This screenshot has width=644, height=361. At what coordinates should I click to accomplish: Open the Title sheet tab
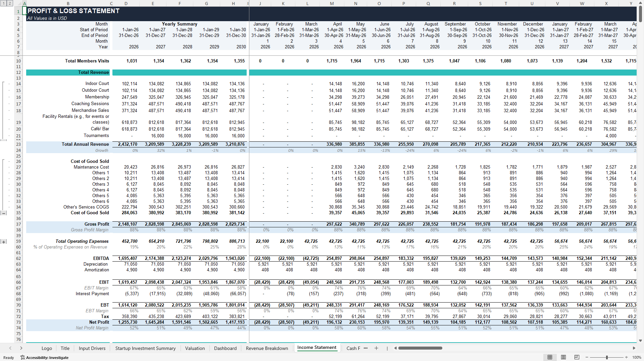[65, 348]
